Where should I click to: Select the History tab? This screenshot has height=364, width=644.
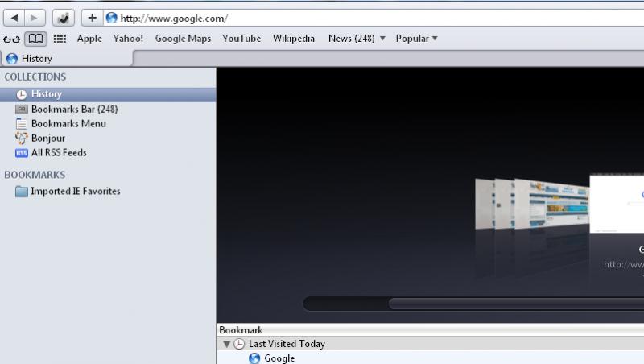tap(67, 59)
